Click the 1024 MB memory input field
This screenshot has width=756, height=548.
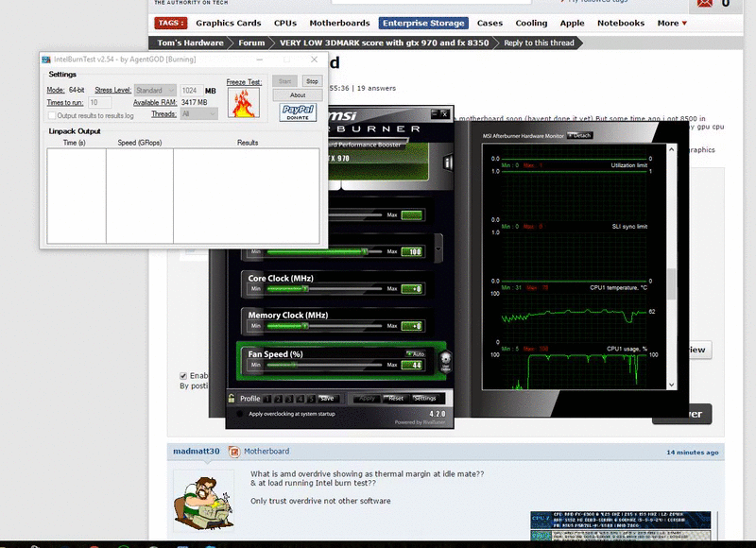[191, 90]
